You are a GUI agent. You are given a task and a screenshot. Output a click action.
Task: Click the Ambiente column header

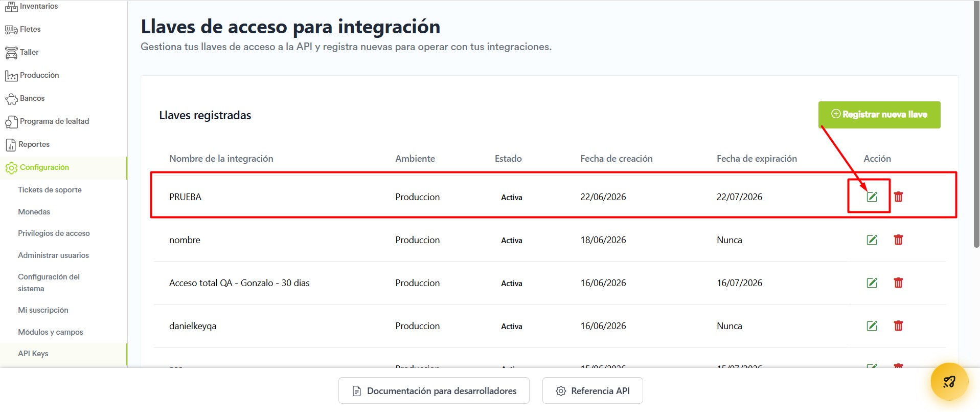point(415,159)
